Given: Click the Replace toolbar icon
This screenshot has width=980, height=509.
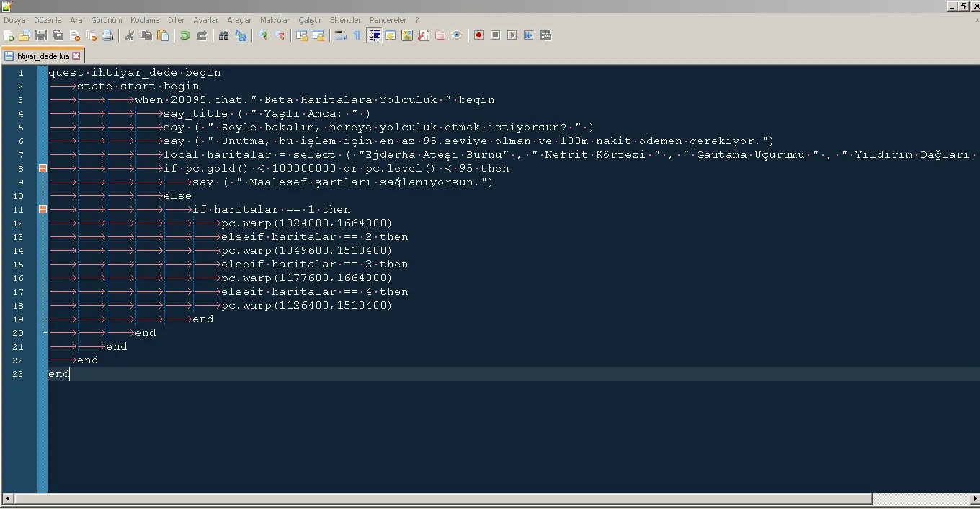Looking at the screenshot, I should (x=240, y=35).
